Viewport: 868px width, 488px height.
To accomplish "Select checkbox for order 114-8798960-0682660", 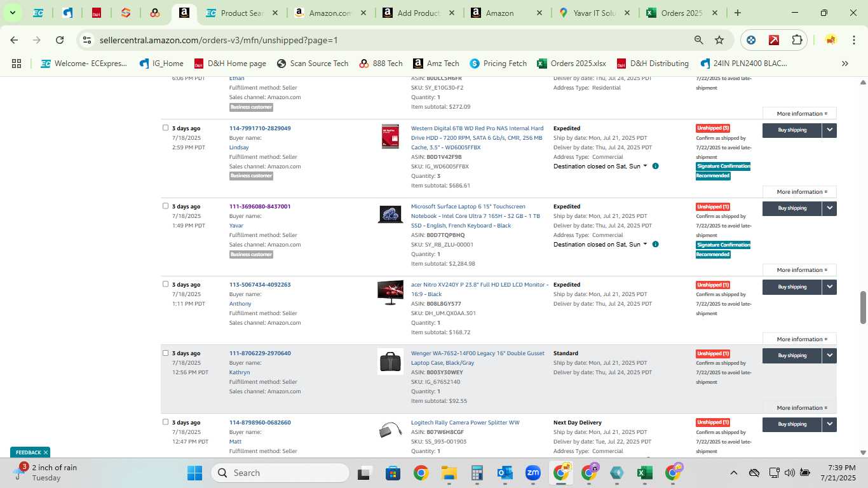I will (165, 422).
